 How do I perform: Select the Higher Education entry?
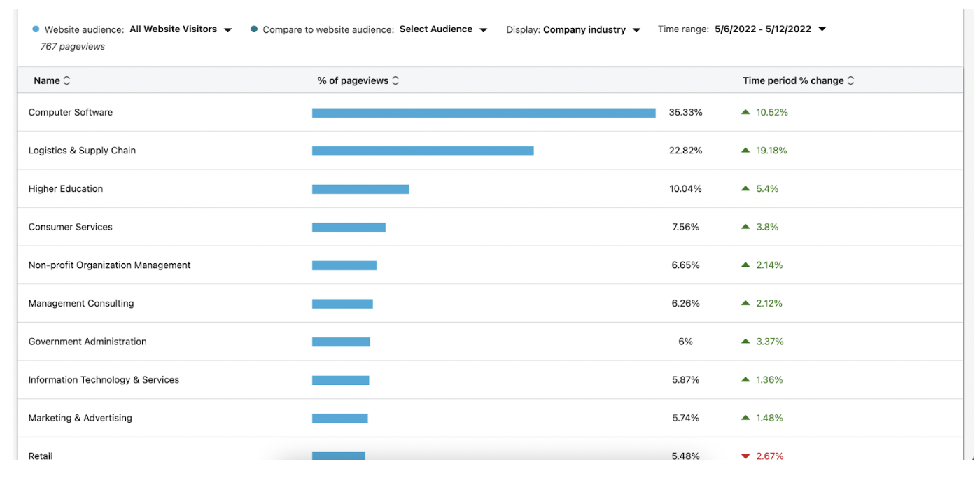[x=65, y=188]
